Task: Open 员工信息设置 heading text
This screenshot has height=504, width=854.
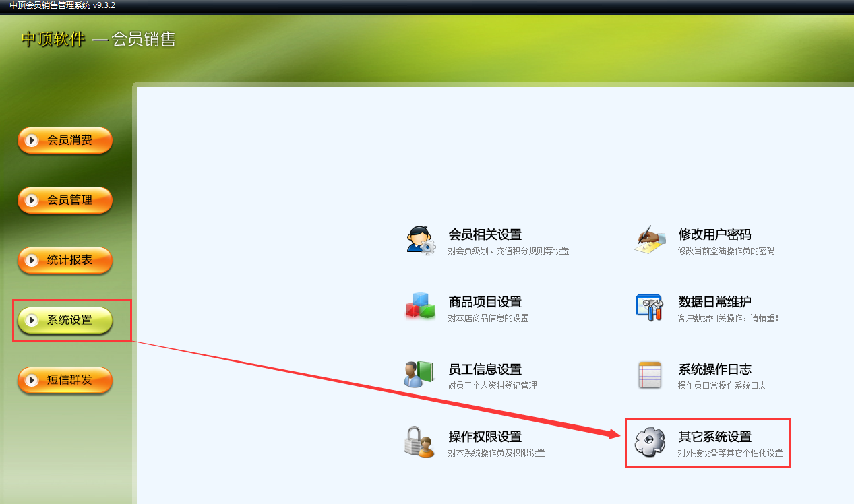Action: point(485,369)
